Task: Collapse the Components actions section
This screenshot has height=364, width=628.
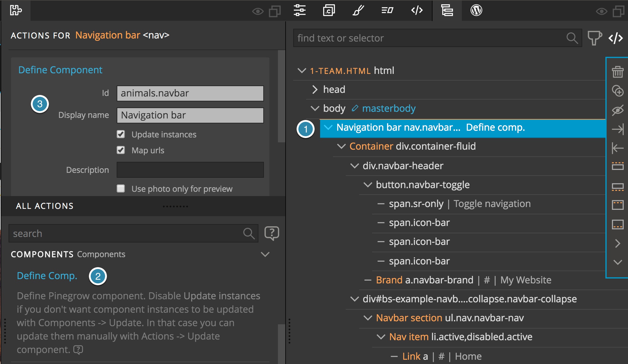Action: coord(265,254)
